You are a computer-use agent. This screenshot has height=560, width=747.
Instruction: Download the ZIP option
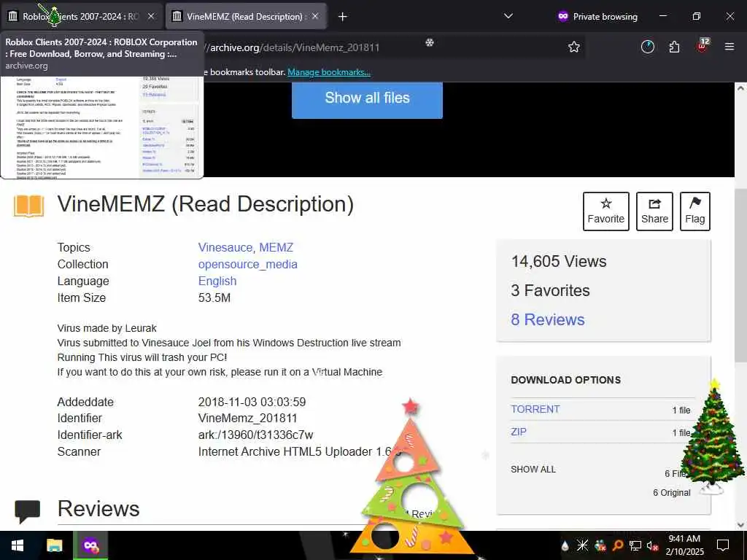(519, 432)
